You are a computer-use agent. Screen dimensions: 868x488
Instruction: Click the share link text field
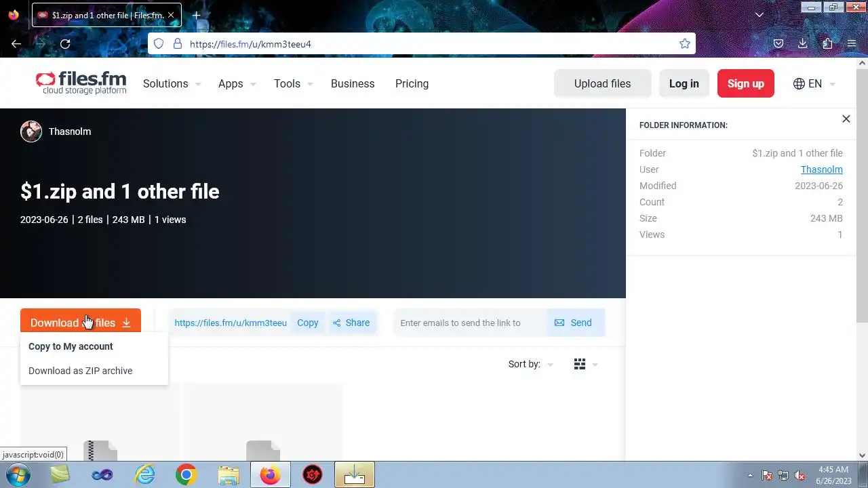point(231,323)
